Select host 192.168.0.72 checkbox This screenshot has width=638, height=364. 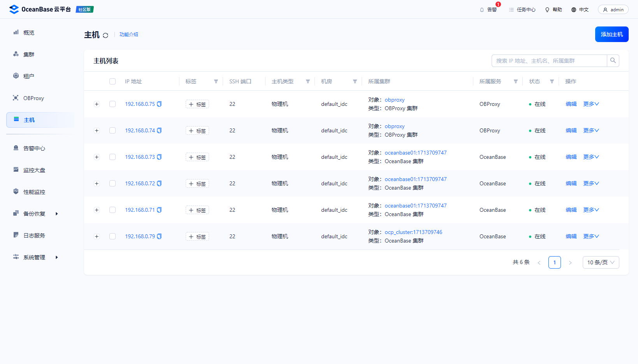(112, 183)
